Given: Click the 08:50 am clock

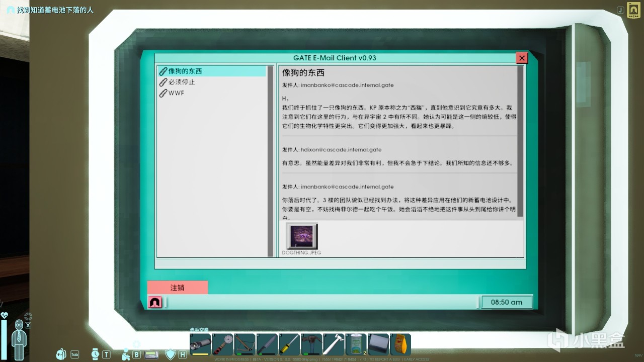Looking at the screenshot, I should 507,302.
